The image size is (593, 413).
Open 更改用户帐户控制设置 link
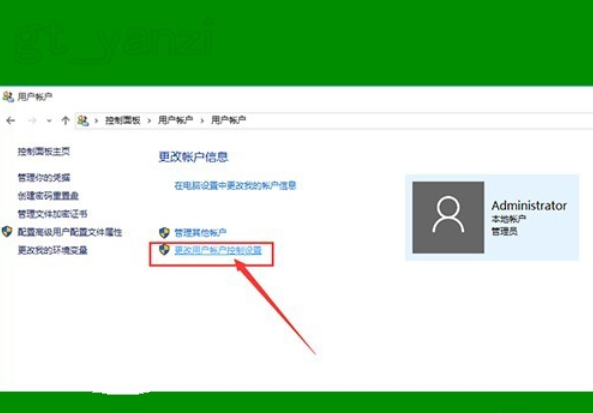(x=218, y=250)
